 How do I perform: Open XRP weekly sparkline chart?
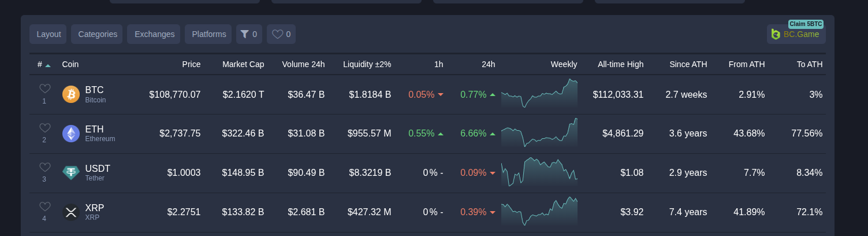pyautogui.click(x=539, y=211)
